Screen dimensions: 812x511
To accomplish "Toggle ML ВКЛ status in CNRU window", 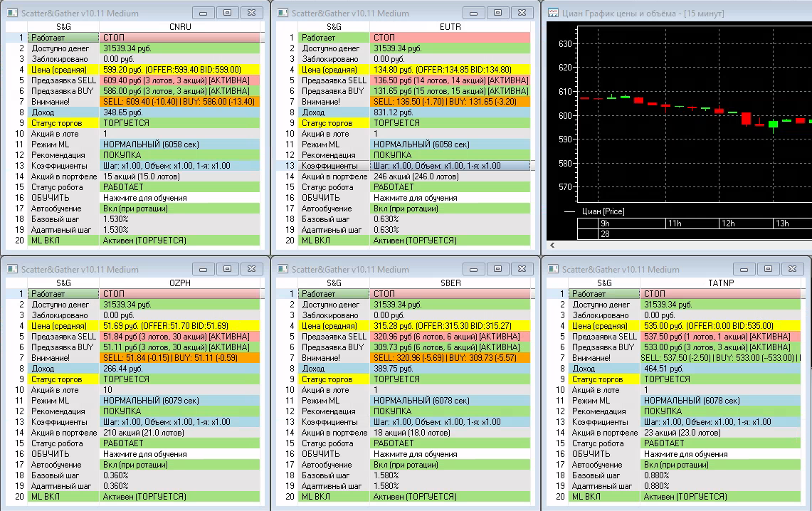I will 179,241.
